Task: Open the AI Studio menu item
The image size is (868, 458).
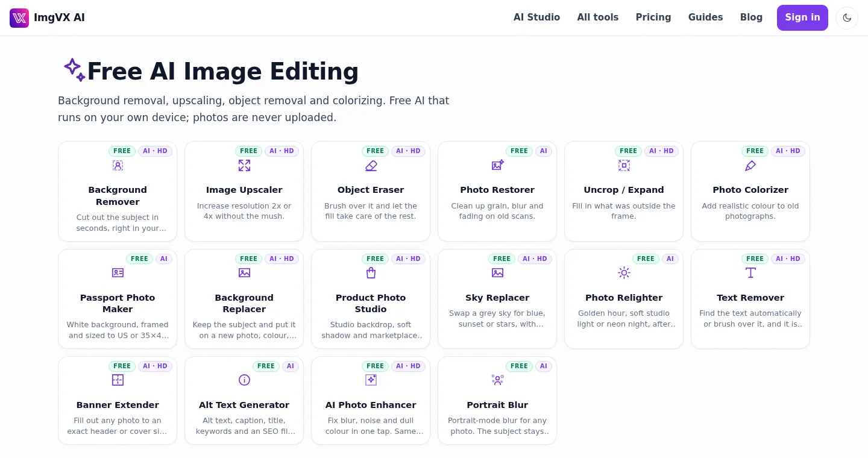Action: pyautogui.click(x=536, y=17)
